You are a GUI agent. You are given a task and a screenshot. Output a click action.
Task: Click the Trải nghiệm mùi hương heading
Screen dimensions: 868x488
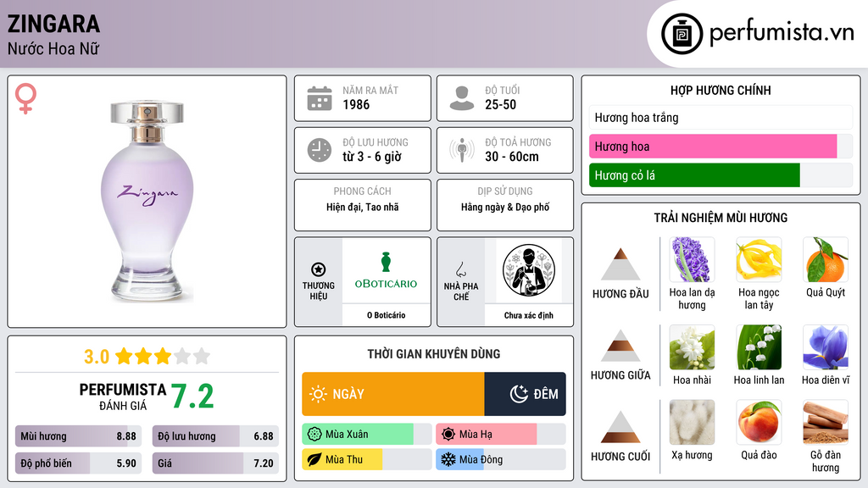tap(721, 218)
